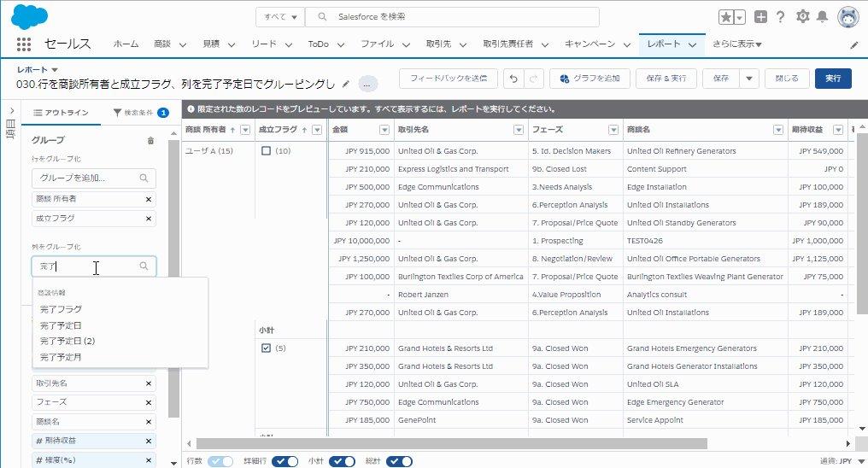This screenshot has width=868, height=468.
Task: Click the 保存 & 実行 button
Action: coord(666,79)
